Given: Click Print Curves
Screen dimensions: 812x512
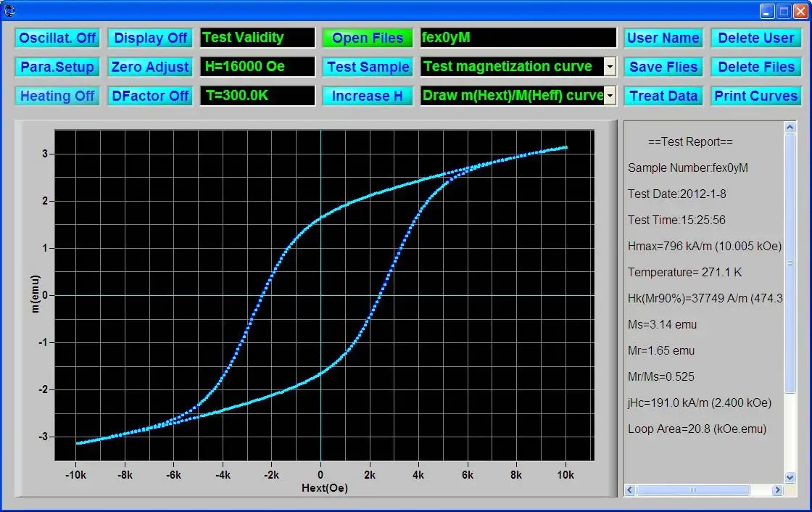Looking at the screenshot, I should [756, 95].
